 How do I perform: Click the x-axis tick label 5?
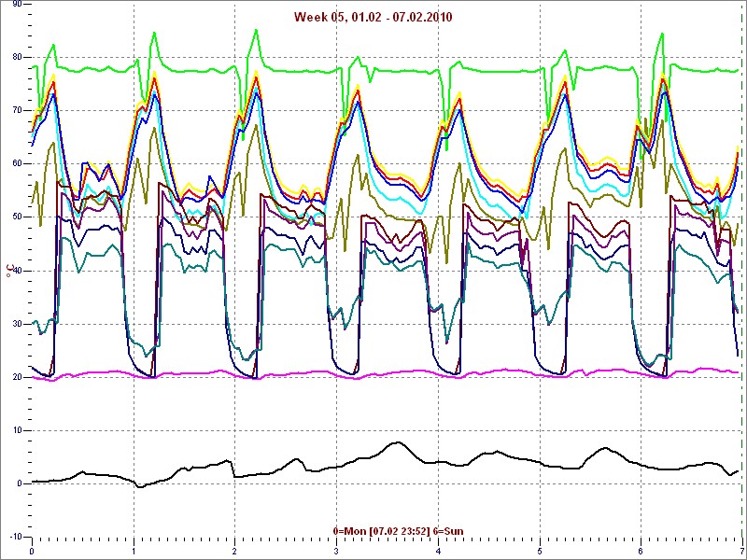[539, 551]
